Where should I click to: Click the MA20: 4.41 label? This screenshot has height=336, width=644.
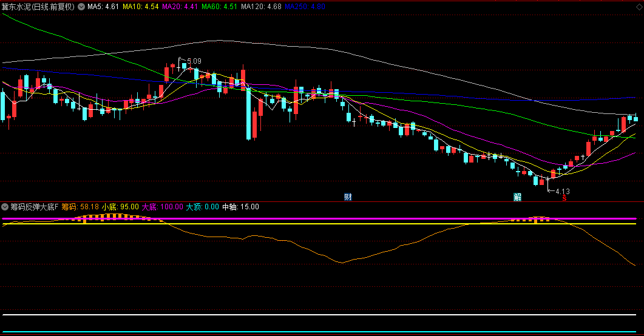click(x=180, y=7)
